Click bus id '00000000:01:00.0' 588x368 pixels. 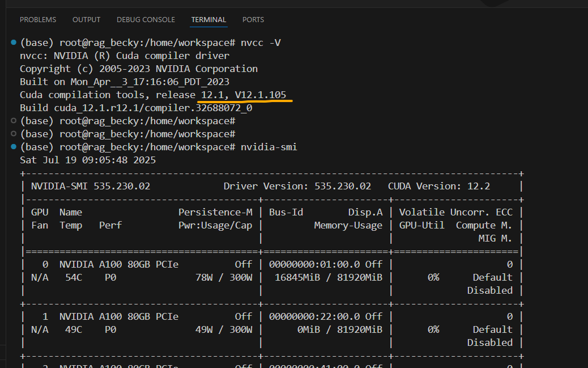point(314,264)
